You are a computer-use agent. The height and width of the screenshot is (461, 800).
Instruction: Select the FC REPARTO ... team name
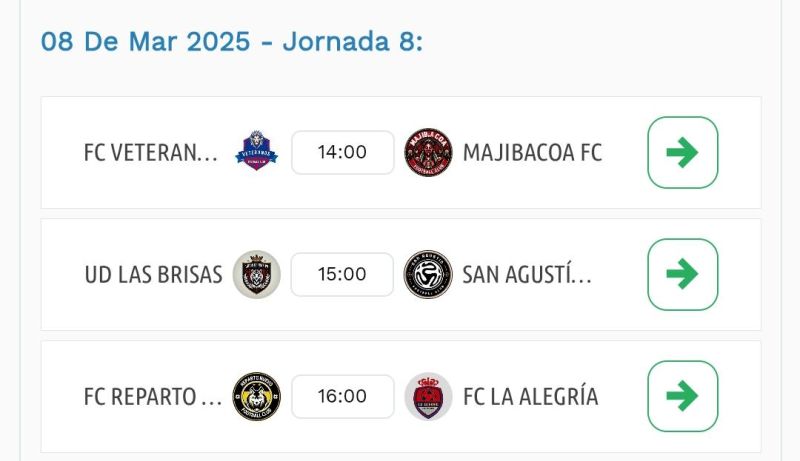tap(153, 396)
